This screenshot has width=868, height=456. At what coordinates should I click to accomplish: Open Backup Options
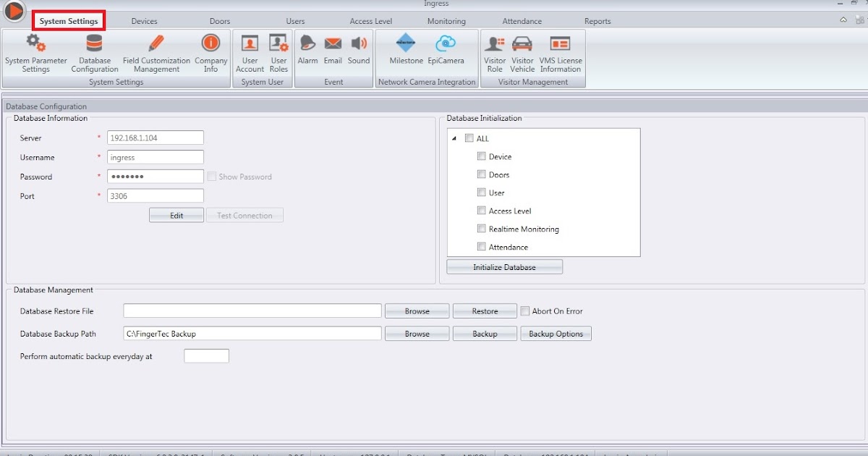click(556, 334)
